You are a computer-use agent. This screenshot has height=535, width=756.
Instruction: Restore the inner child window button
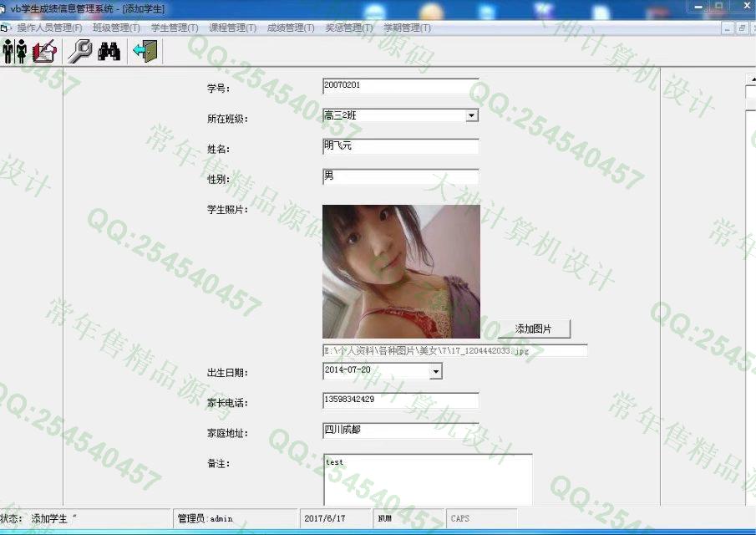[742, 28]
